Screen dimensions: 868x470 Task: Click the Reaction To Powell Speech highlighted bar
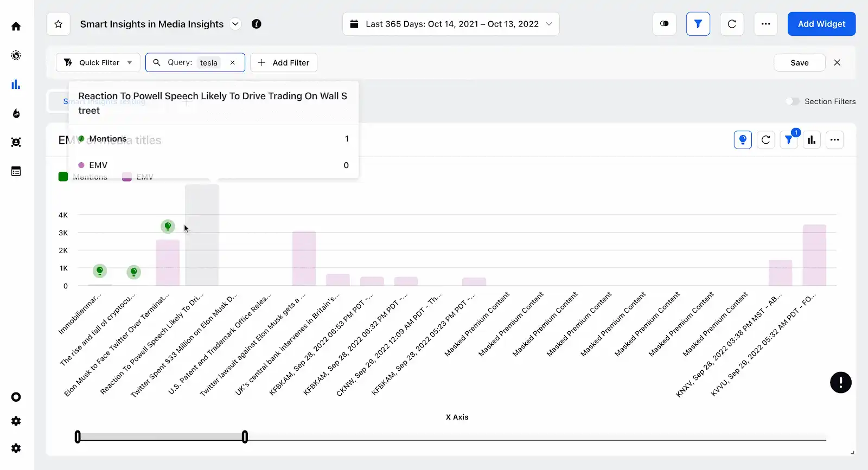tap(202, 235)
